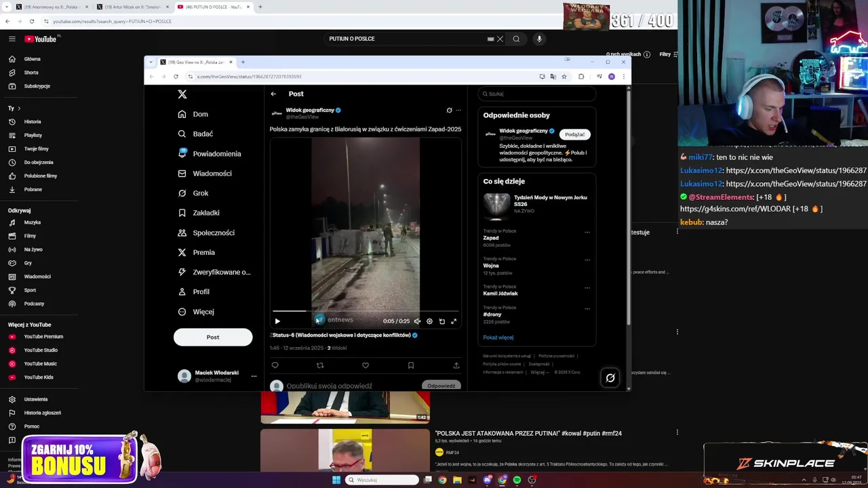Image resolution: width=868 pixels, height=488 pixels.
Task: Open the Windows Start menu
Action: pyautogui.click(x=336, y=480)
